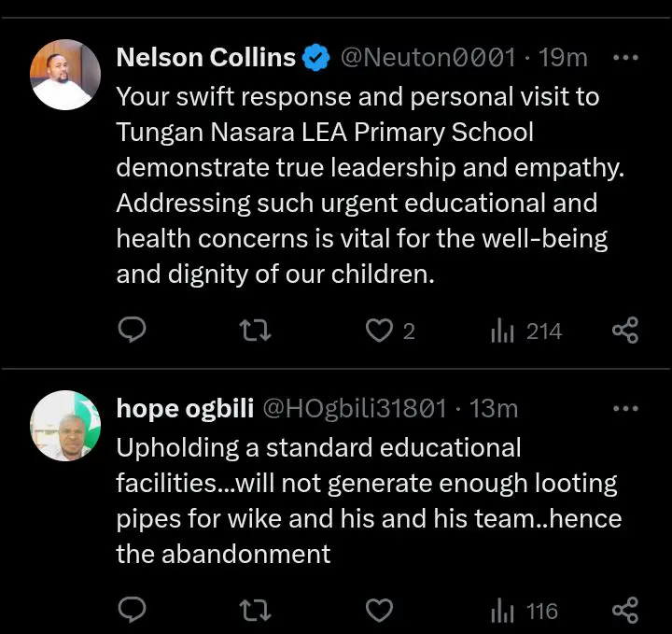Reply to hope ogbili's tweet

tap(133, 611)
